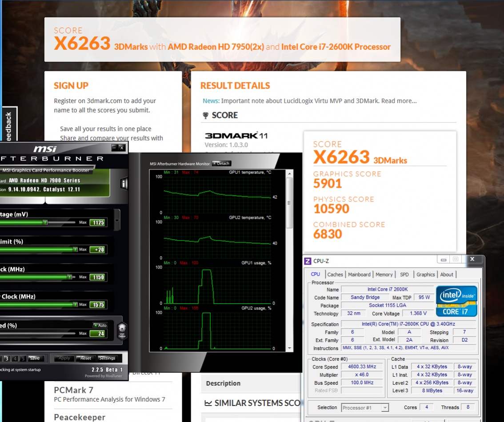
Task: Select Afterburner profile slot 3
Action: [x=6, y=358]
